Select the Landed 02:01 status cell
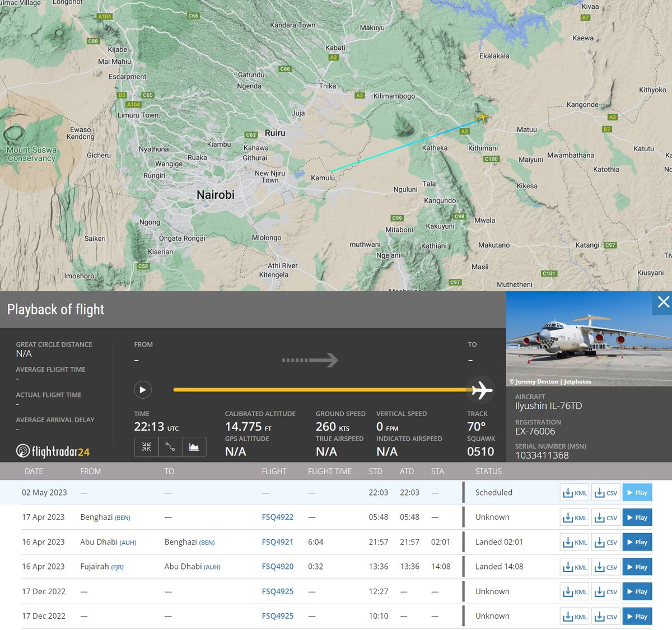The height and width of the screenshot is (630, 672). pyautogui.click(x=499, y=542)
